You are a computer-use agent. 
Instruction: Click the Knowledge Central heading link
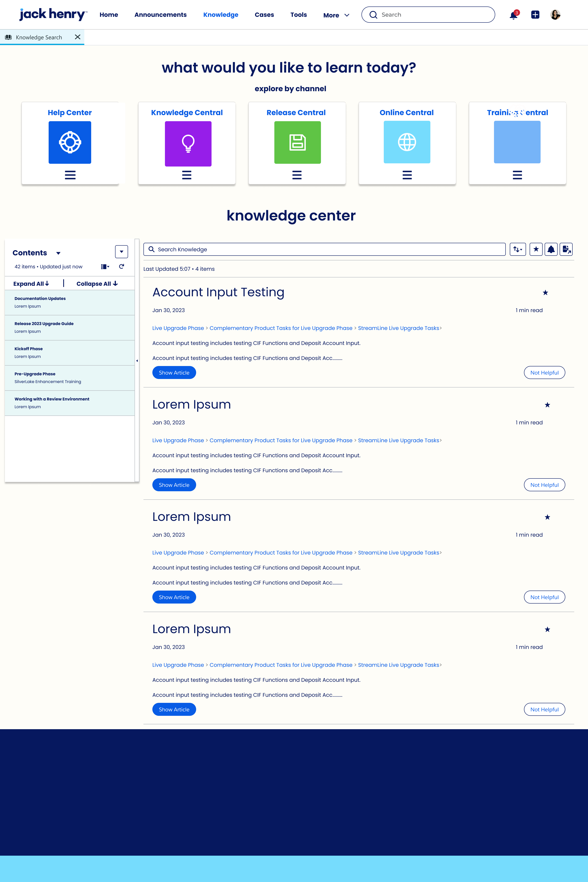(187, 112)
